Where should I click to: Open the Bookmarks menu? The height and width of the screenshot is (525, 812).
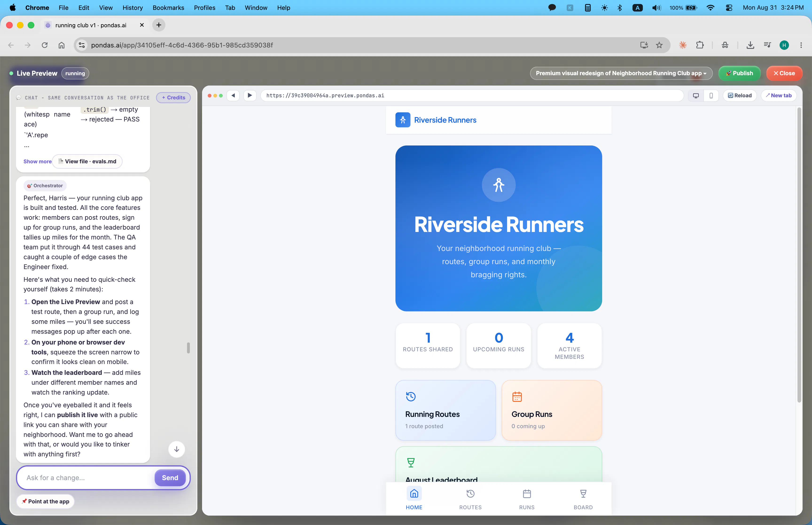(x=168, y=8)
